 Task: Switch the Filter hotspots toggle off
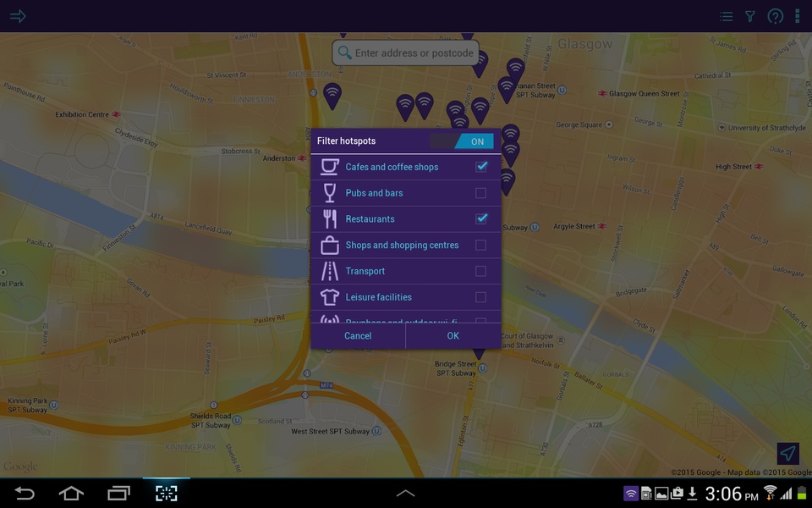[462, 141]
